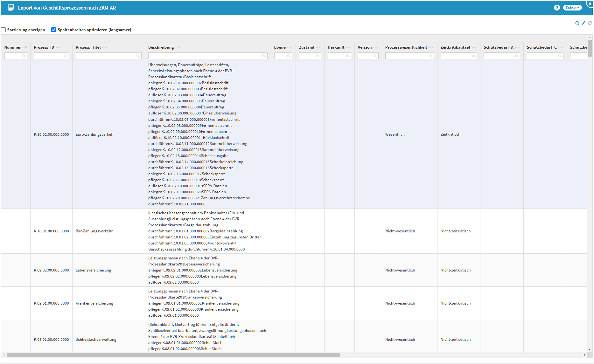Uncheck Spaltenbreiten optimieren checkbox
This screenshot has width=594, height=364.
coord(53,30)
